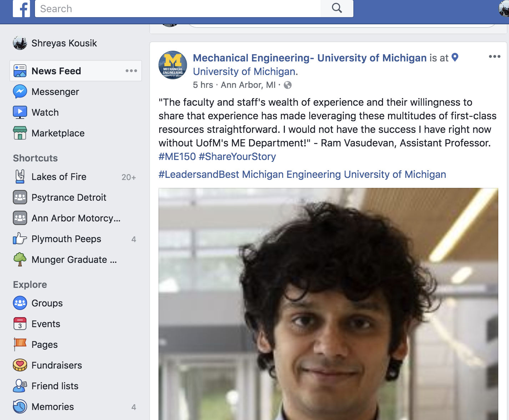Select News Feed in the sidebar
Screen dimensions: 509x420
(x=76, y=71)
